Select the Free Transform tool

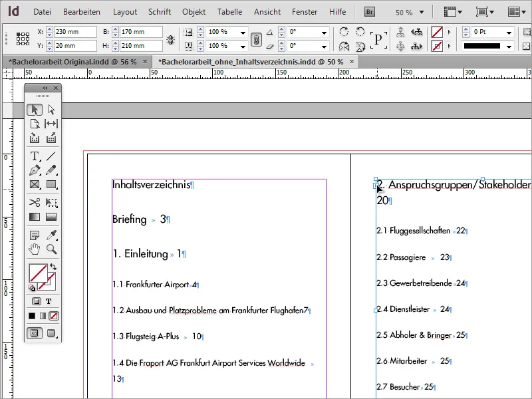click(51, 203)
